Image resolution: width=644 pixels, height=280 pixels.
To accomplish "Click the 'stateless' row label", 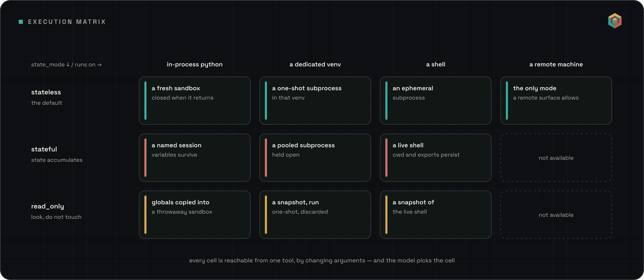I will point(46,92).
